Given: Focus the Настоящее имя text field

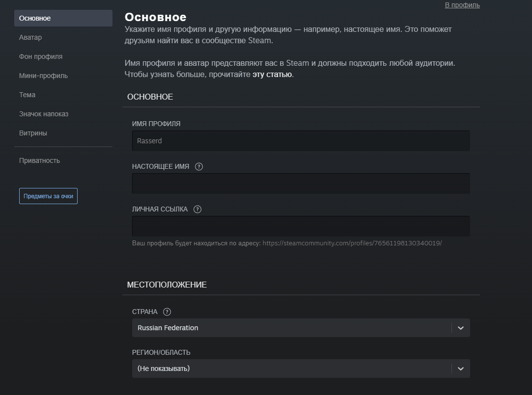Looking at the screenshot, I should tap(301, 184).
